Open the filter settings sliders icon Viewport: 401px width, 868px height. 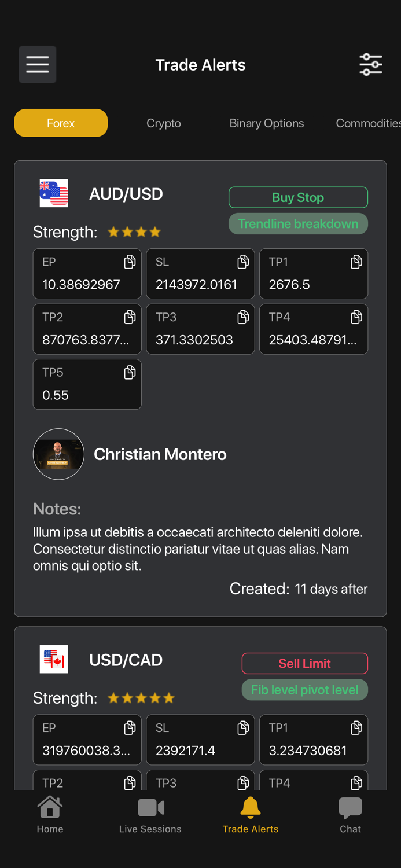(370, 64)
